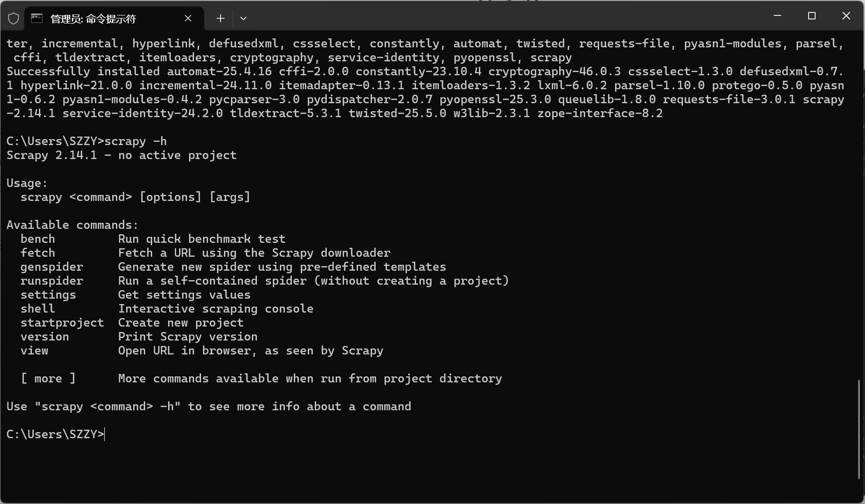
Task: Click the "[ more ]" entry in command list
Action: 48,378
